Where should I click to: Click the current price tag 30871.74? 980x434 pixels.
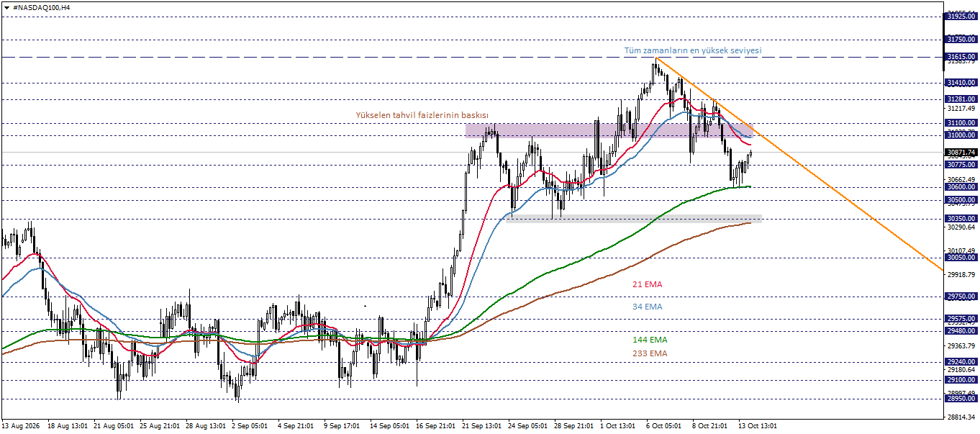point(961,153)
